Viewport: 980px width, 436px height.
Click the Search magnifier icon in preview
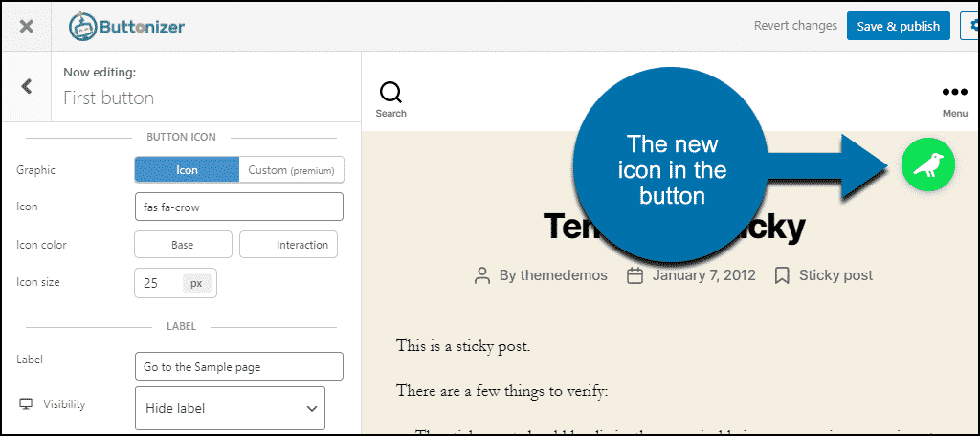point(390,93)
